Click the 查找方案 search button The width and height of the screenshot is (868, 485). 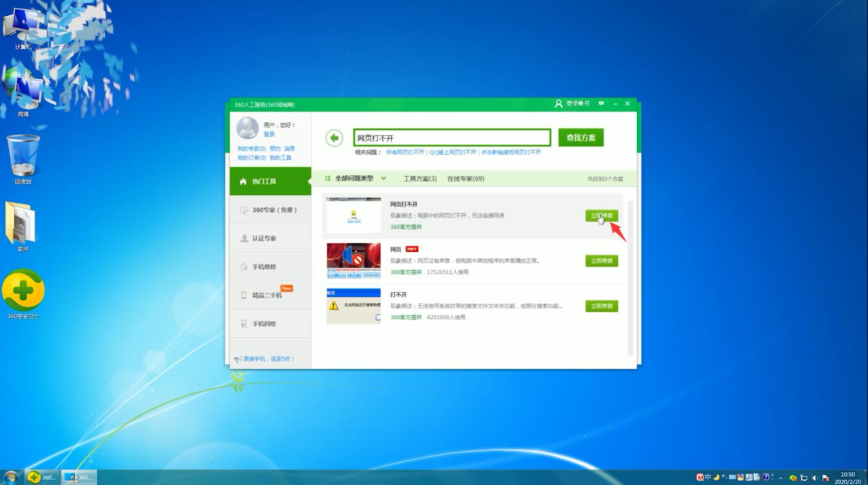pos(581,137)
